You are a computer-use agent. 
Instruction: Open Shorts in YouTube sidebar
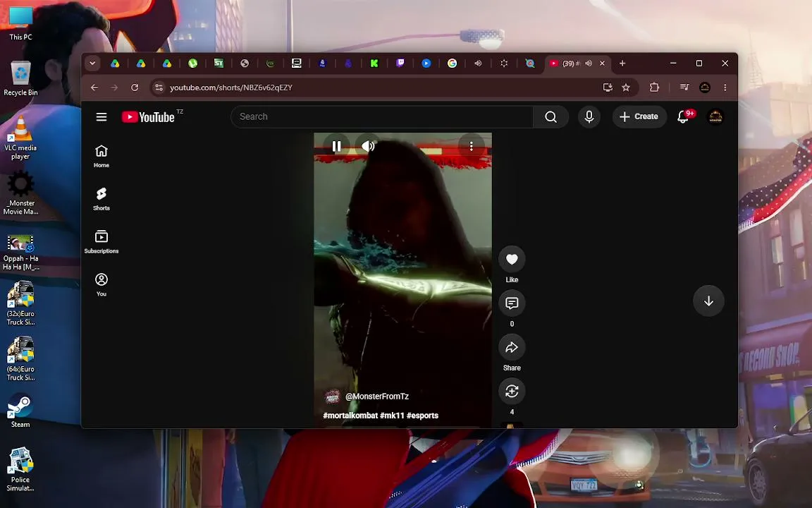[101, 199]
